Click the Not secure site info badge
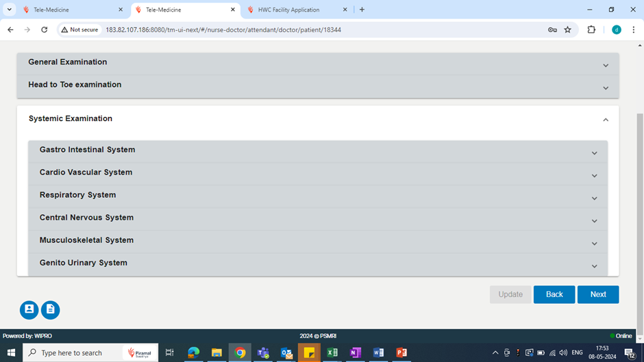Screen dimensions: 644x362 tap(79, 29)
